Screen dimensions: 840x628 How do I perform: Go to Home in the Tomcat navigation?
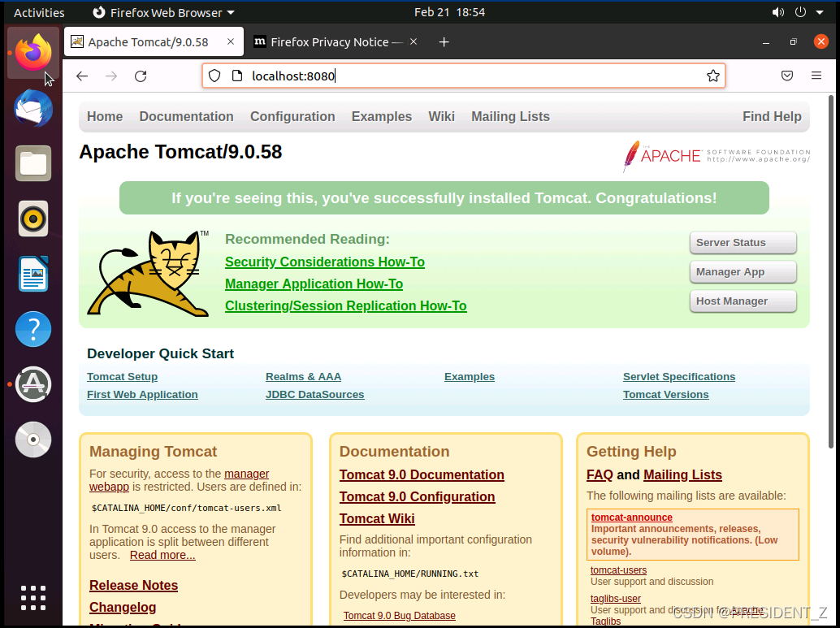click(x=105, y=116)
